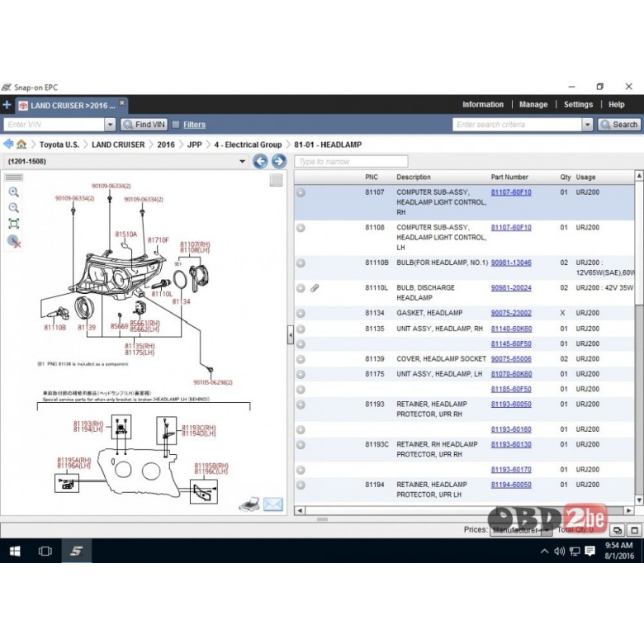Go to previous illustration with left arrow
This screenshot has width=644, height=644.
pos(260,161)
